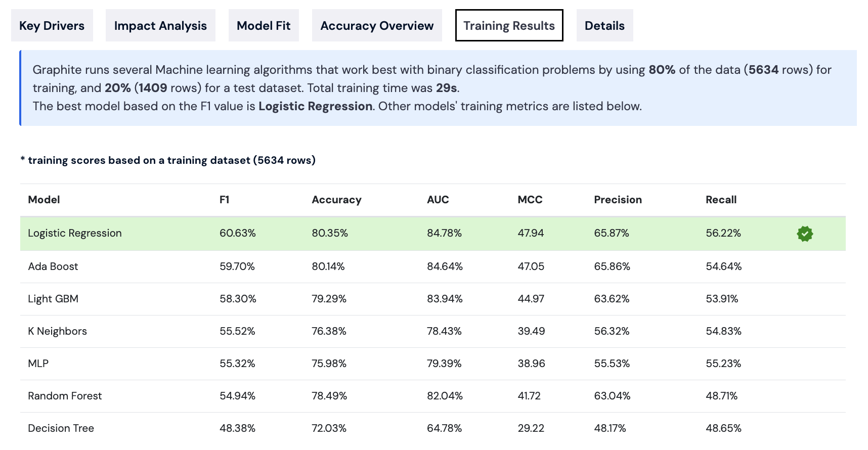Click the K Neighbors model row

point(57,331)
